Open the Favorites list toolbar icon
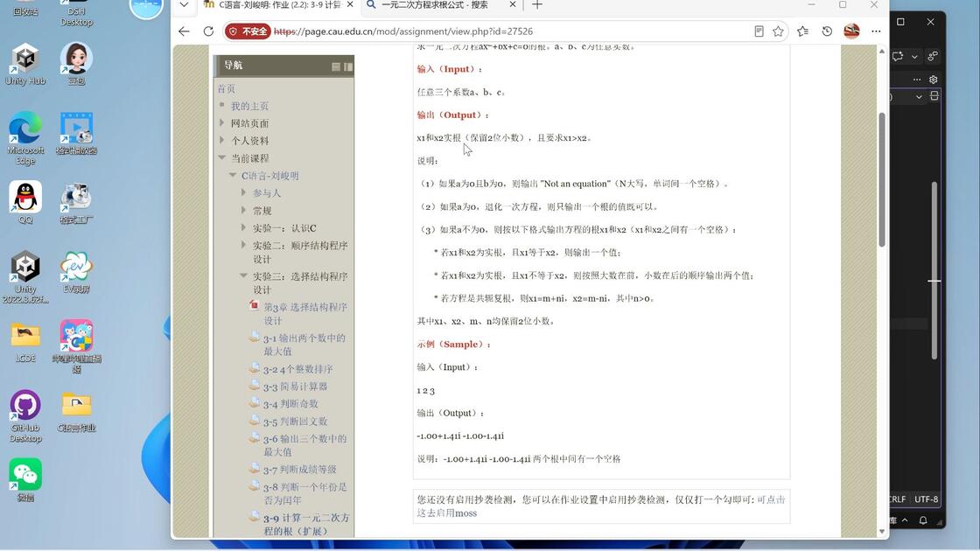The image size is (980, 551). 802,31
